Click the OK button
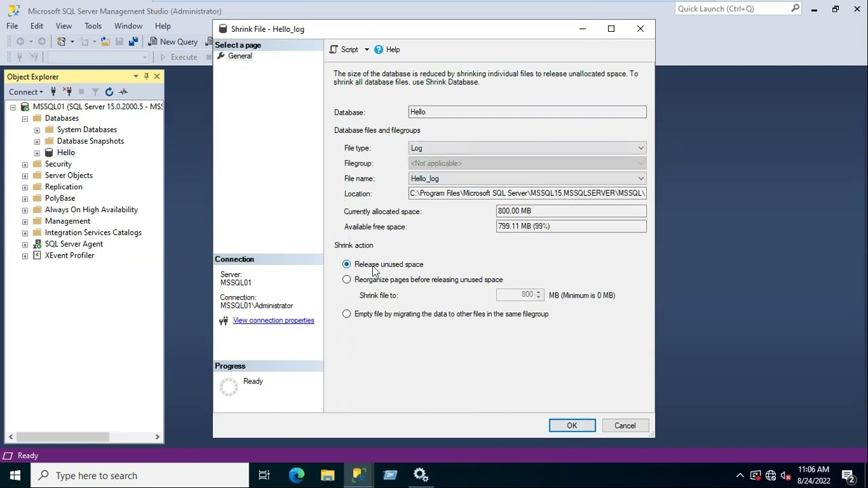 click(x=572, y=426)
